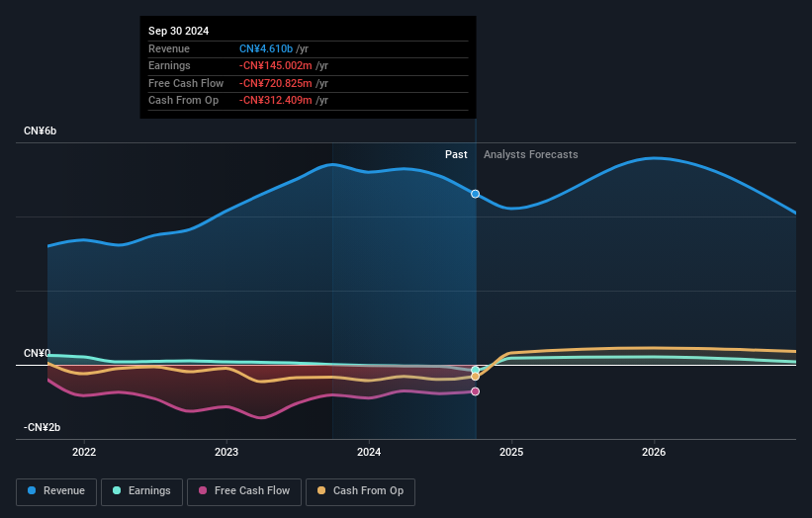Click the Cash From Op orange data point marker

[475, 377]
